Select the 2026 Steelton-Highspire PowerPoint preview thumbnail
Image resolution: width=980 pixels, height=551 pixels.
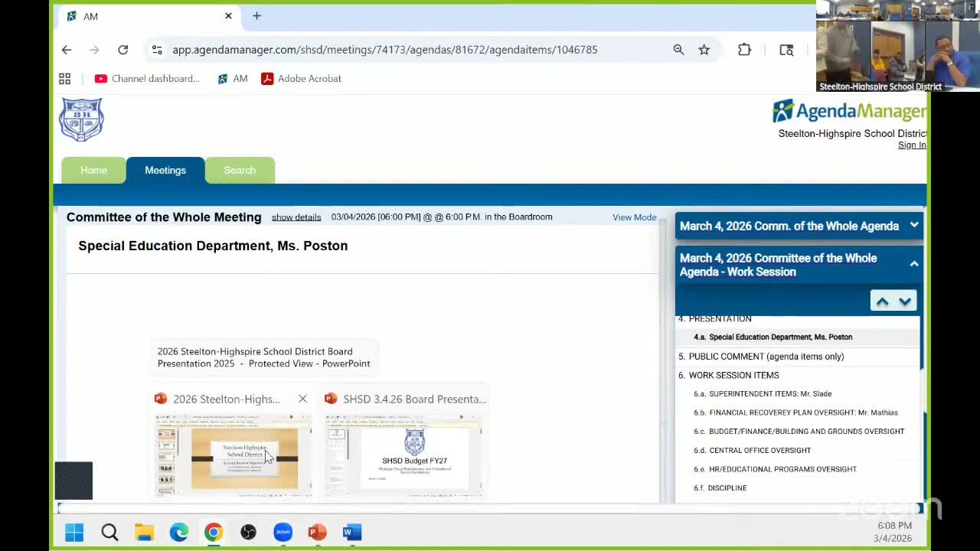tap(234, 455)
